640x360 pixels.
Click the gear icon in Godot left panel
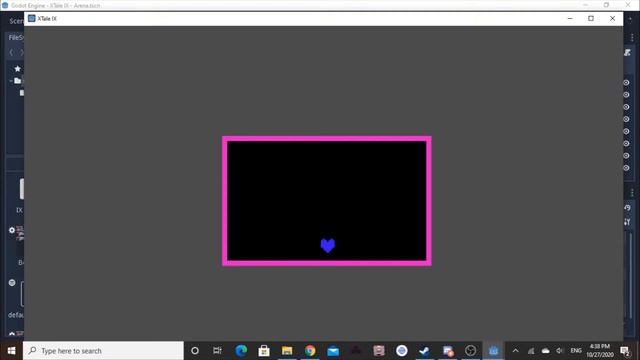(x=12, y=230)
